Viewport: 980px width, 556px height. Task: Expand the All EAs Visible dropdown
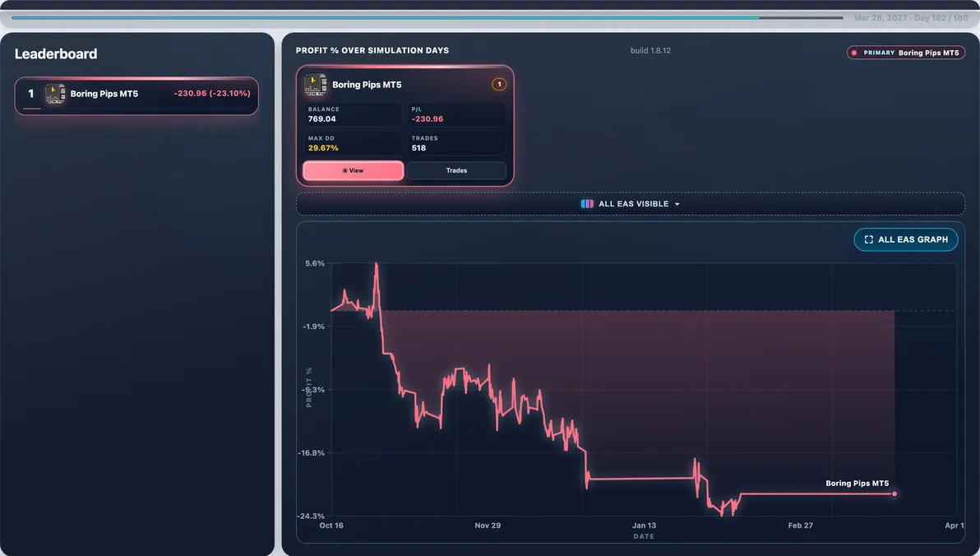[x=630, y=204]
